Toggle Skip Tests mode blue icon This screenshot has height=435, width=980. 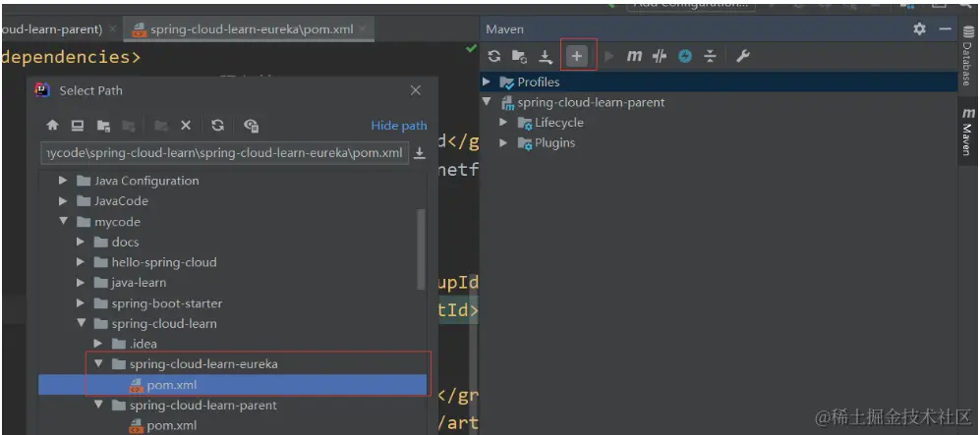click(x=685, y=56)
